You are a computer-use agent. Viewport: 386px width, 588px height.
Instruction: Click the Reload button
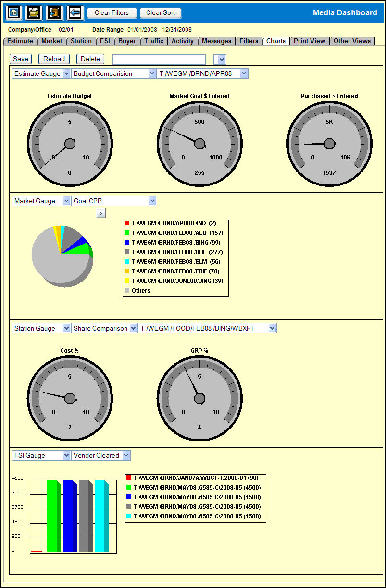click(54, 59)
